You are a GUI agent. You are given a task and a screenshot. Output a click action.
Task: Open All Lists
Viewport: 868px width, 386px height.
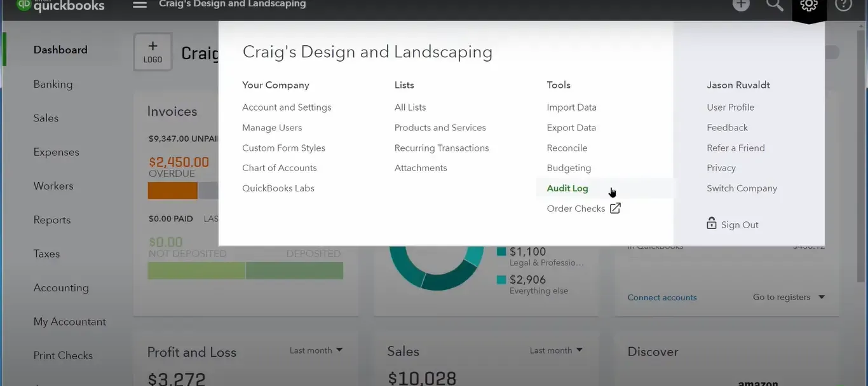(410, 107)
